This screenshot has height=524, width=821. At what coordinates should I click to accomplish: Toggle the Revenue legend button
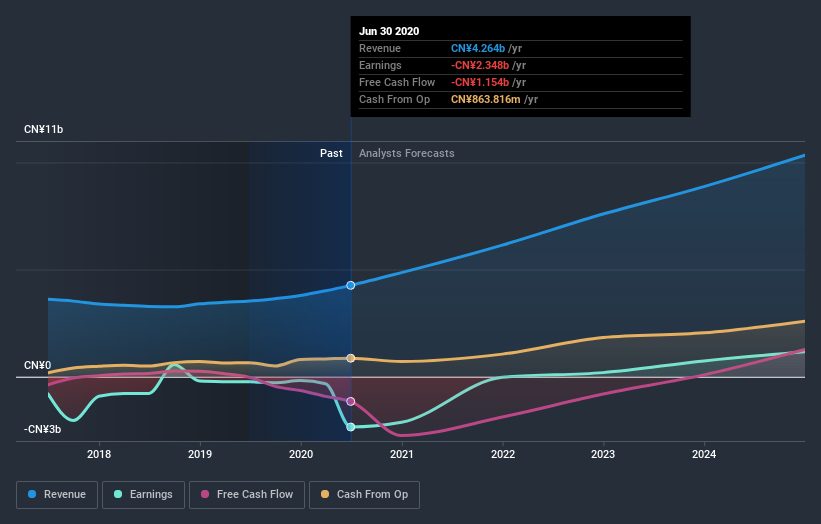[57, 495]
